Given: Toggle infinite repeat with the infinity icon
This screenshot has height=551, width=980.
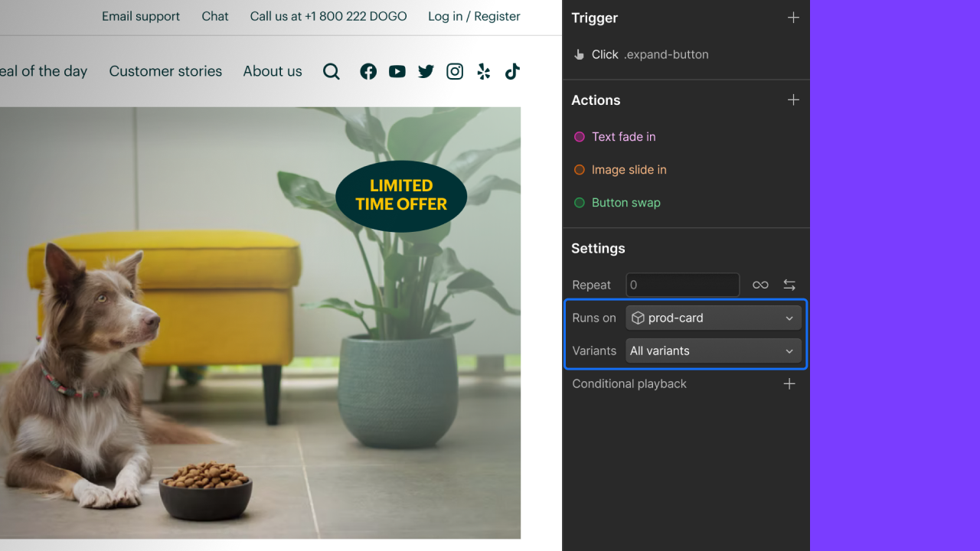Looking at the screenshot, I should [760, 285].
